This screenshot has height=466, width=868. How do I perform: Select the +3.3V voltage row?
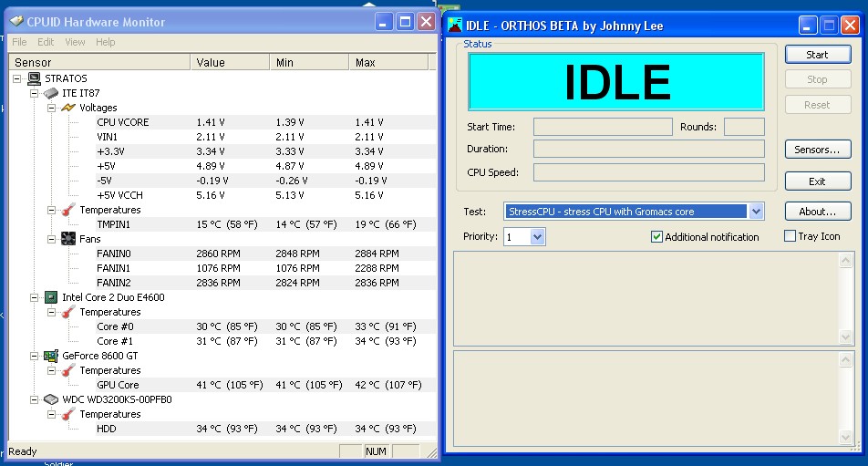[x=265, y=151]
